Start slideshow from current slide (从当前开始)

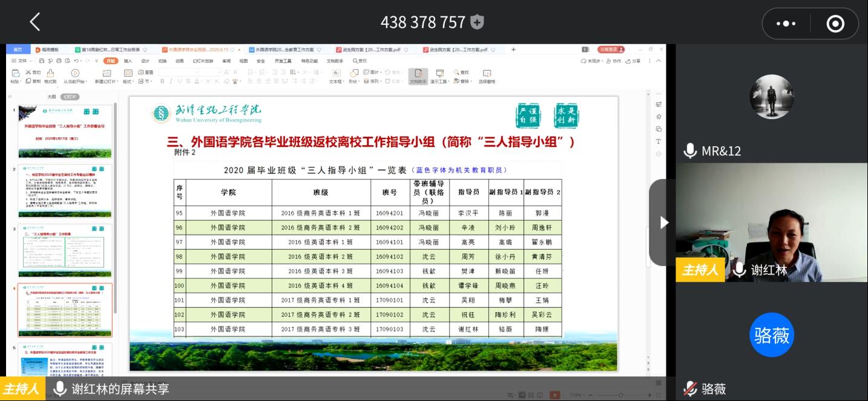[76, 75]
